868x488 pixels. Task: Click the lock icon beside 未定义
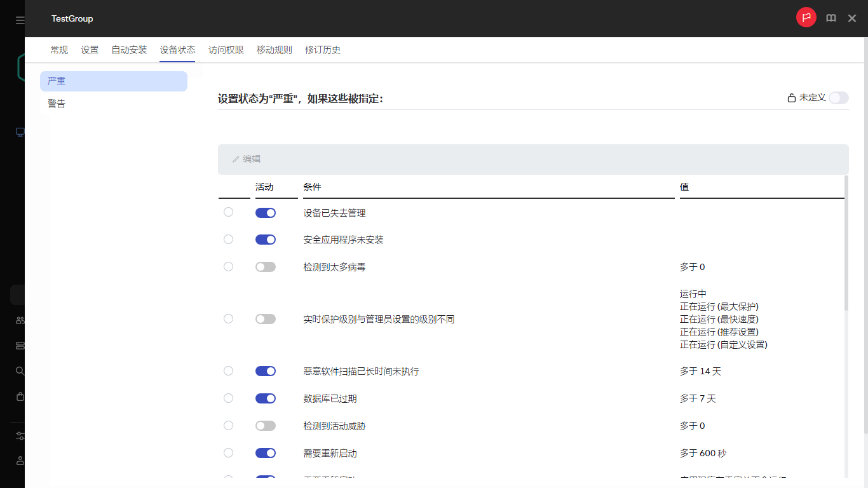[x=791, y=98]
